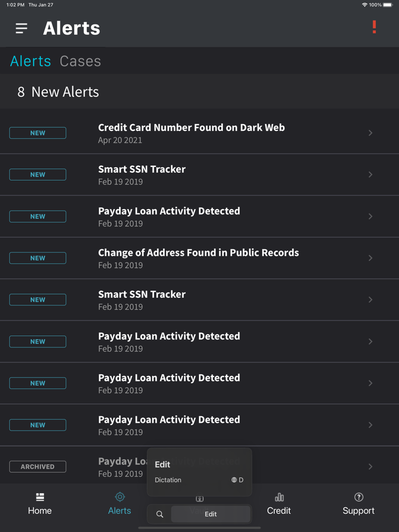The width and height of the screenshot is (399, 532).
Task: Tap the 8 New Alerts header
Action: pos(58,92)
